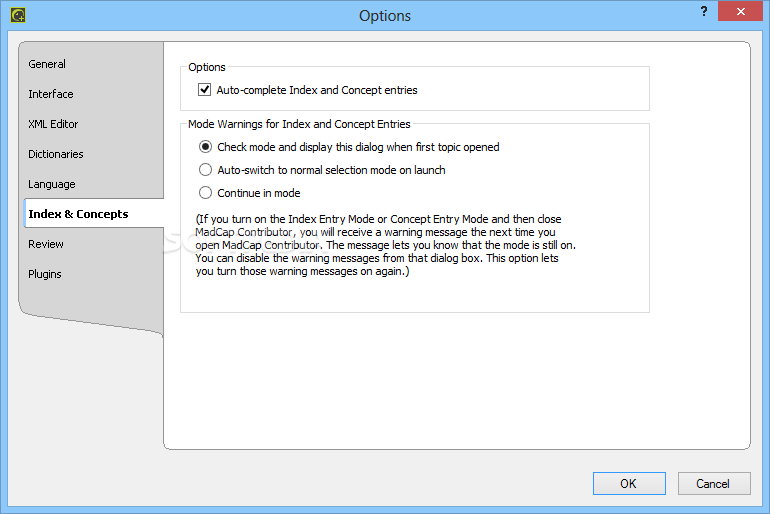Open the Review settings tab
The height and width of the screenshot is (514, 770).
(46, 244)
